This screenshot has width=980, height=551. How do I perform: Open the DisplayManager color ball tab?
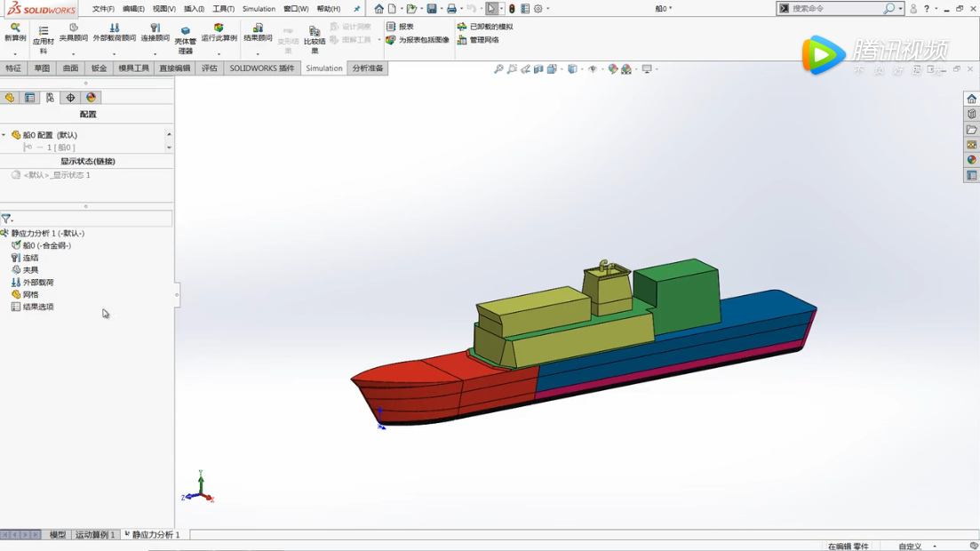(91, 98)
